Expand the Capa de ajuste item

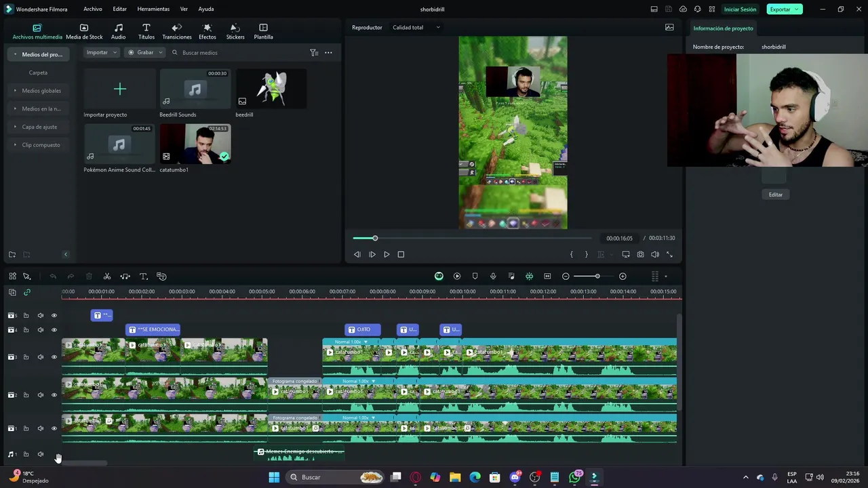pyautogui.click(x=38, y=127)
